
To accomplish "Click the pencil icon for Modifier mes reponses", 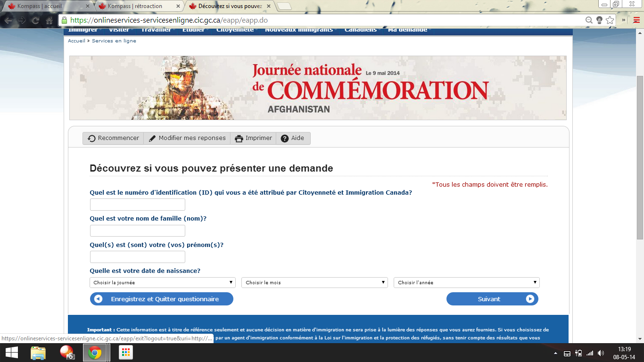I will pyautogui.click(x=152, y=139).
